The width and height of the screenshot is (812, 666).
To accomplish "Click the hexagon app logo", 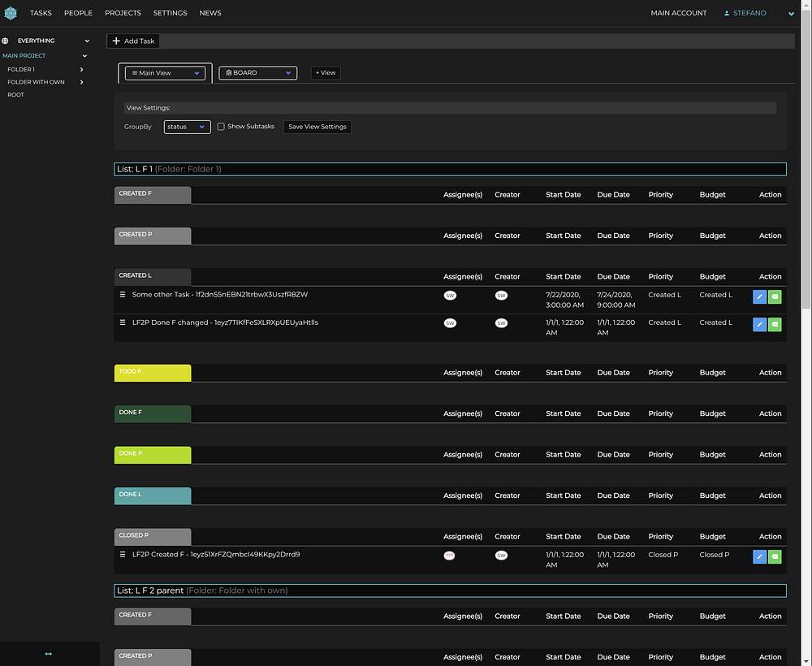I will click(11, 13).
